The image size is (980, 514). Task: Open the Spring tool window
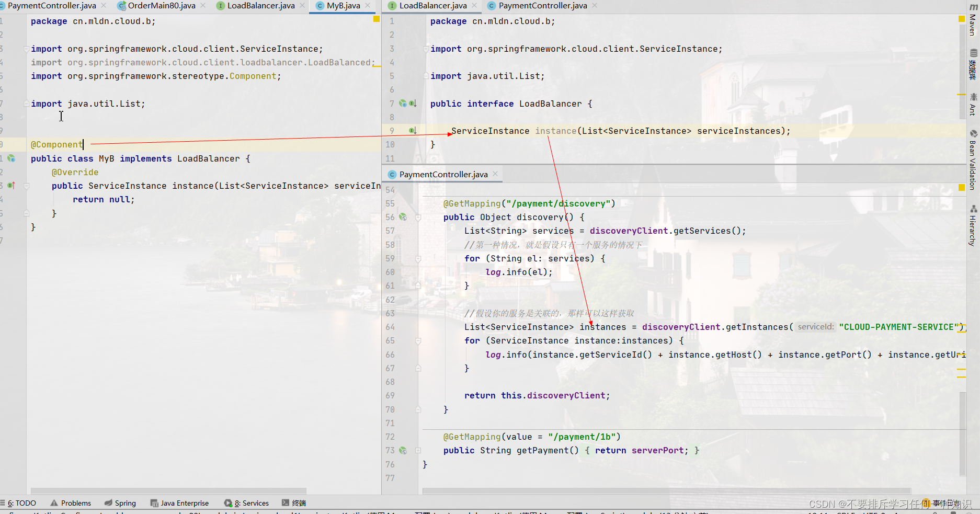pos(120,503)
